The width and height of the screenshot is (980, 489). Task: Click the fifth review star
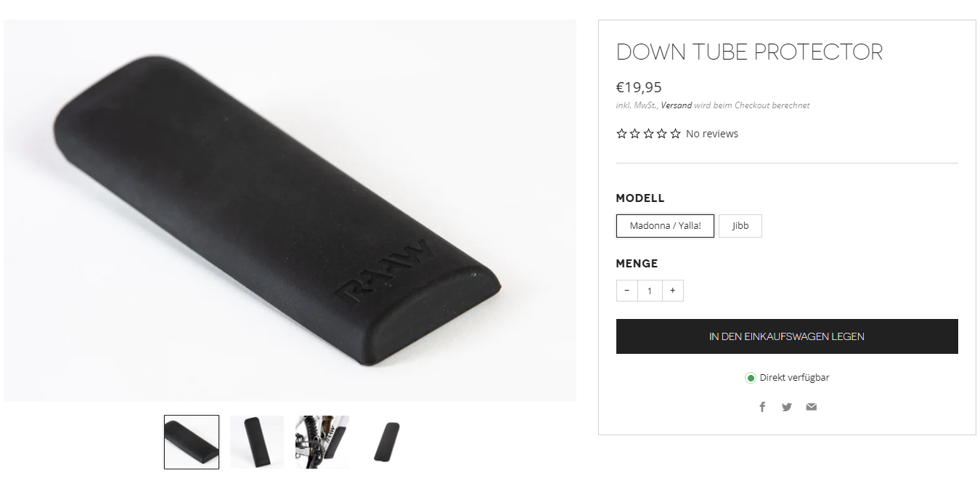676,134
